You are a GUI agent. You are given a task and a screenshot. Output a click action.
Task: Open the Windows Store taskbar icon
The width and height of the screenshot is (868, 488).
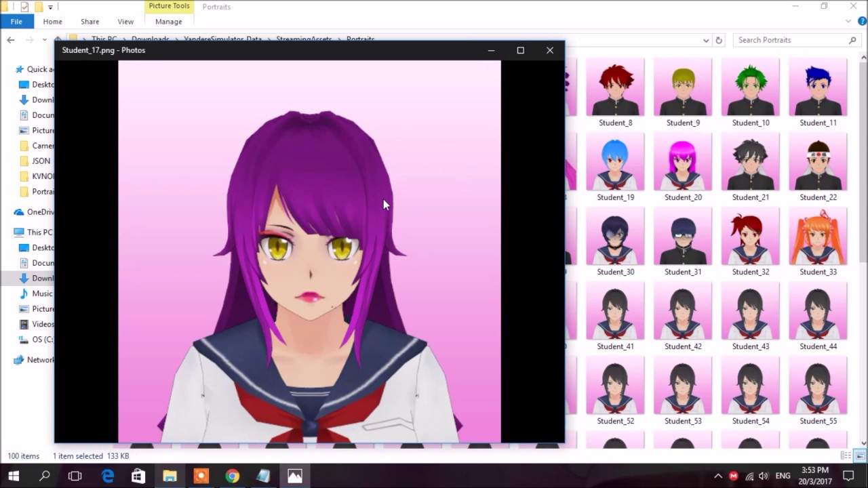[138, 476]
